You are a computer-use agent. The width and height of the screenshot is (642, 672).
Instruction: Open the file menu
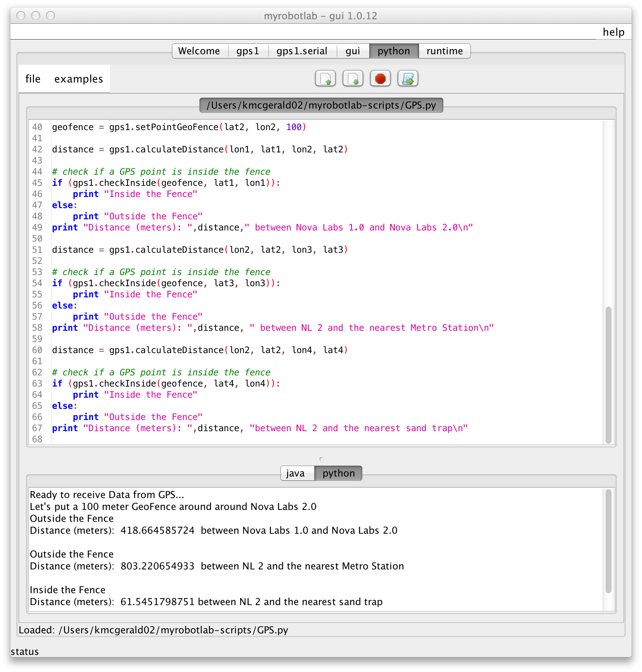pyautogui.click(x=33, y=79)
